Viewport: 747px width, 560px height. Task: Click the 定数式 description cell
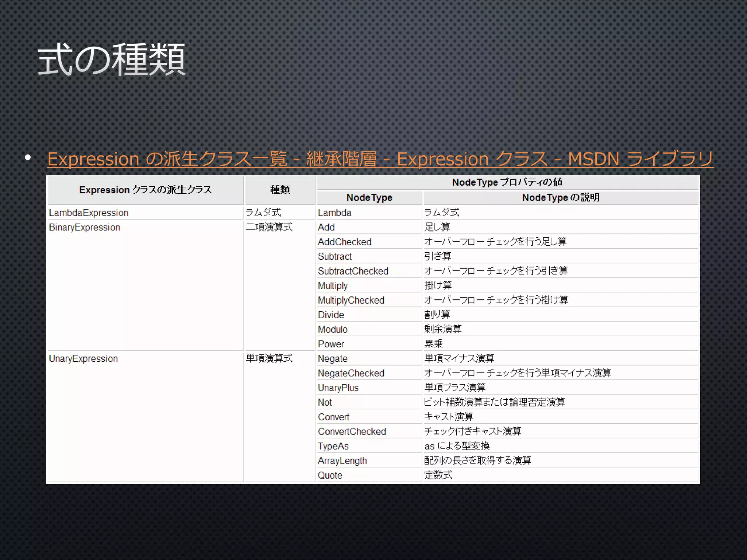tap(561, 475)
